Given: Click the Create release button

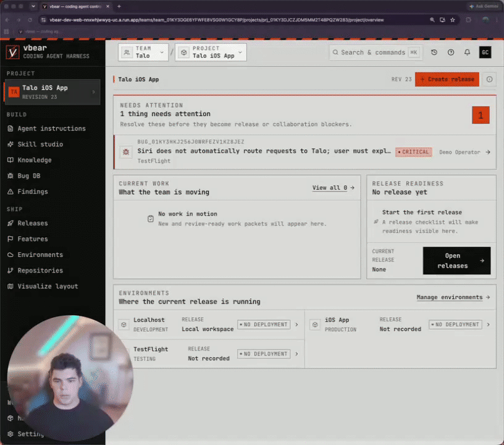Looking at the screenshot, I should coord(447,79).
